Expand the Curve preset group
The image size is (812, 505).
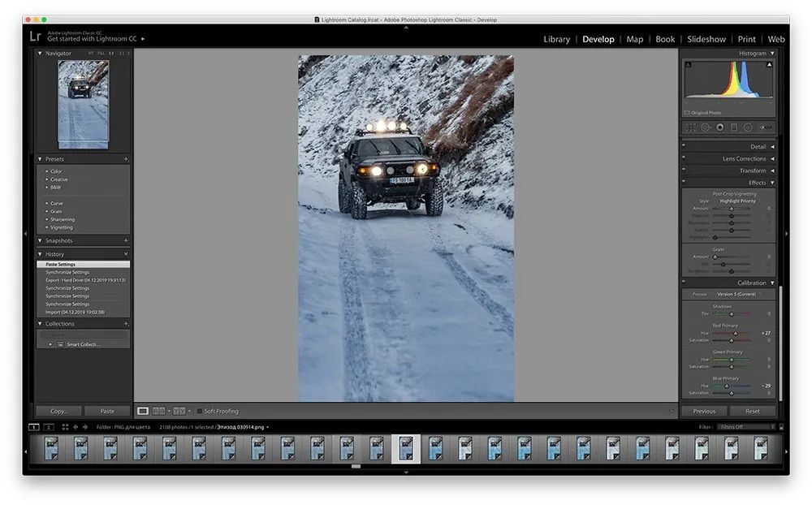tap(47, 203)
